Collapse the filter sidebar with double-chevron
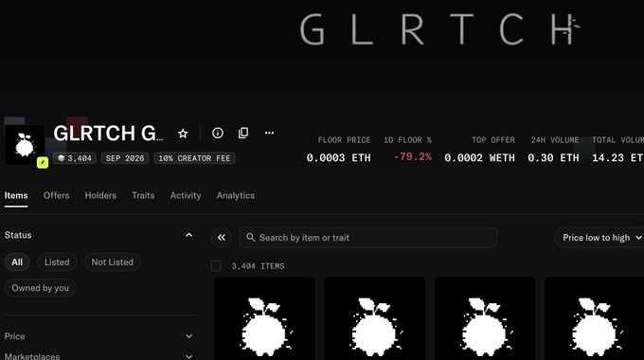 [222, 238]
